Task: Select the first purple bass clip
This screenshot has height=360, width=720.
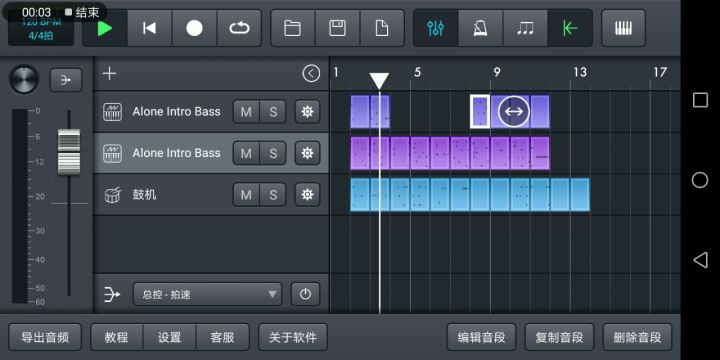Action: 360,153
